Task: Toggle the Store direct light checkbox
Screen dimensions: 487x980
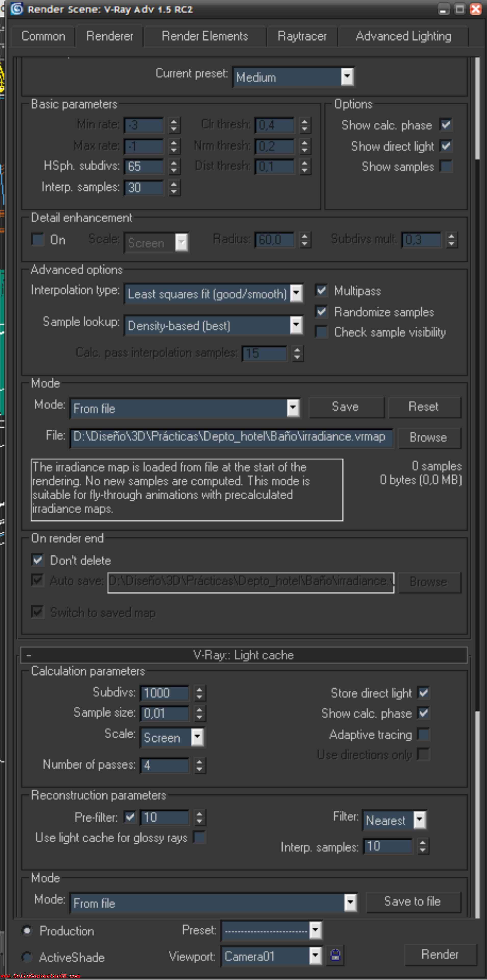Action: click(x=424, y=693)
